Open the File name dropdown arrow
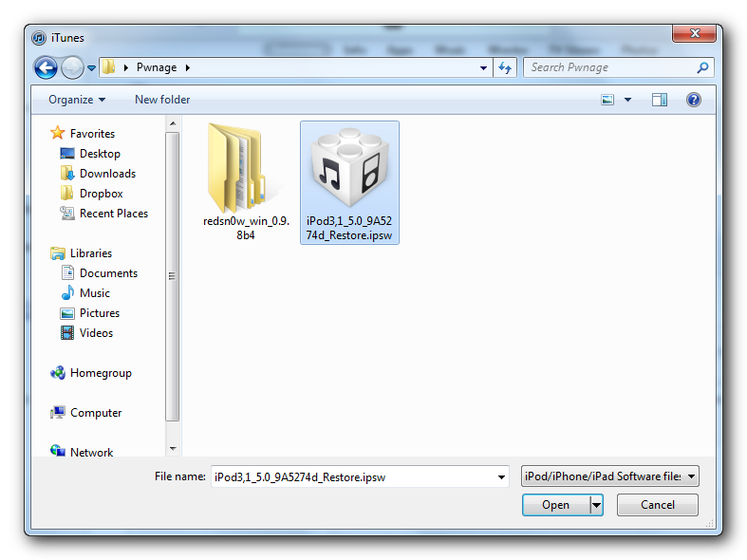The image size is (747, 560). pos(501,477)
